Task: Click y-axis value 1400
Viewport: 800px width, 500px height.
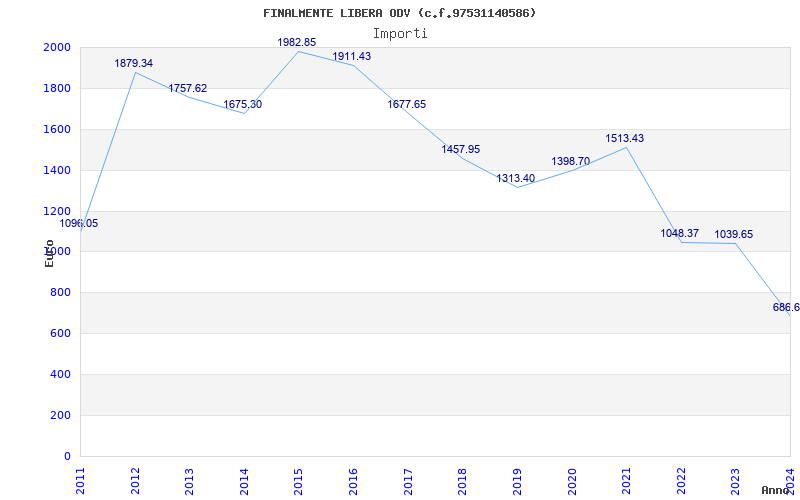Action: 58,170
